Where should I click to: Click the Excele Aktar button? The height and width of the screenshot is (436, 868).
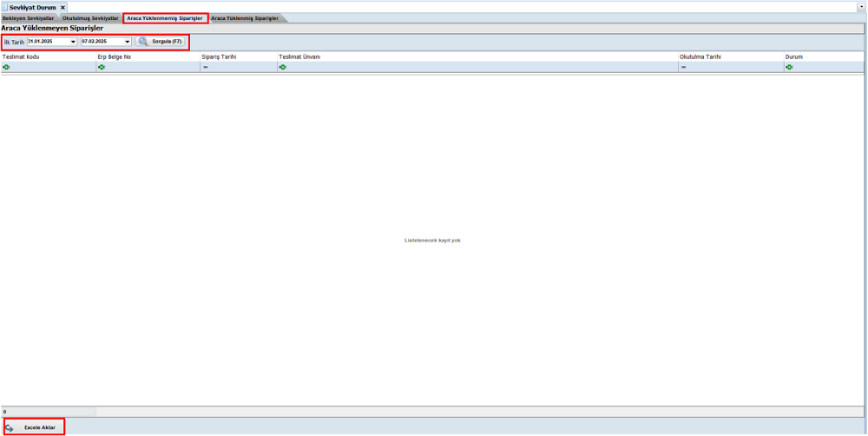[39, 428]
